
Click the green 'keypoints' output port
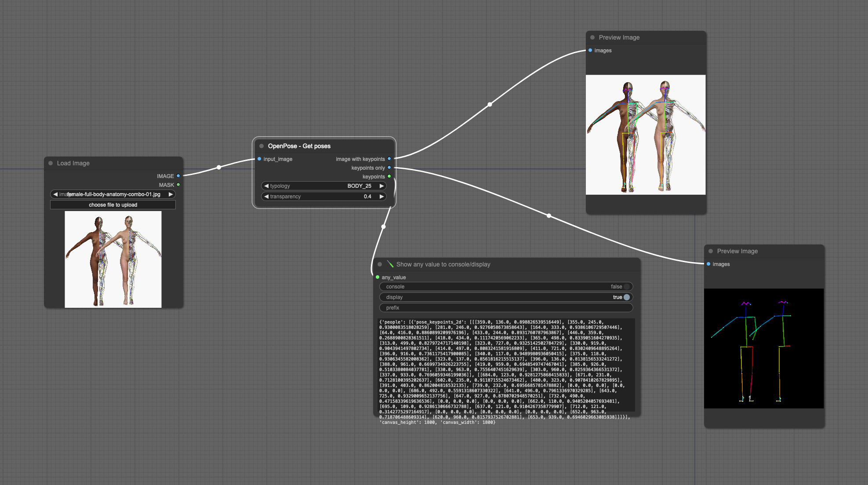389,176
